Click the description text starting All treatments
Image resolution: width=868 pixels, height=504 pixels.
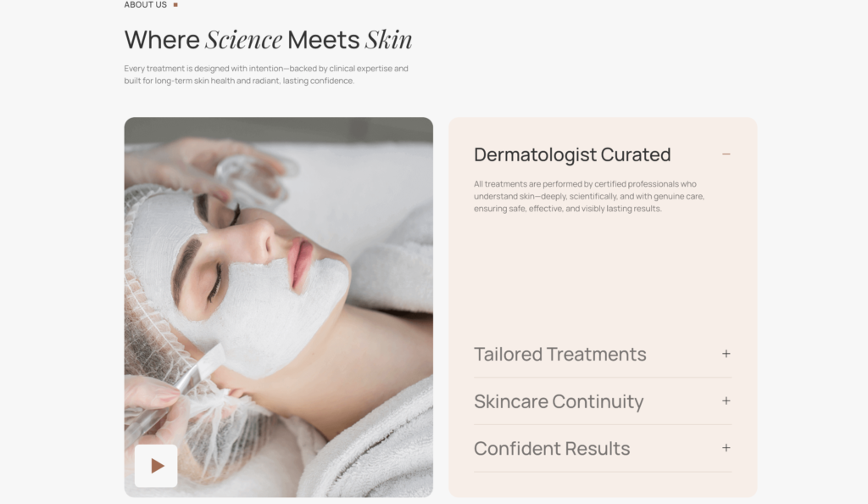pos(589,196)
